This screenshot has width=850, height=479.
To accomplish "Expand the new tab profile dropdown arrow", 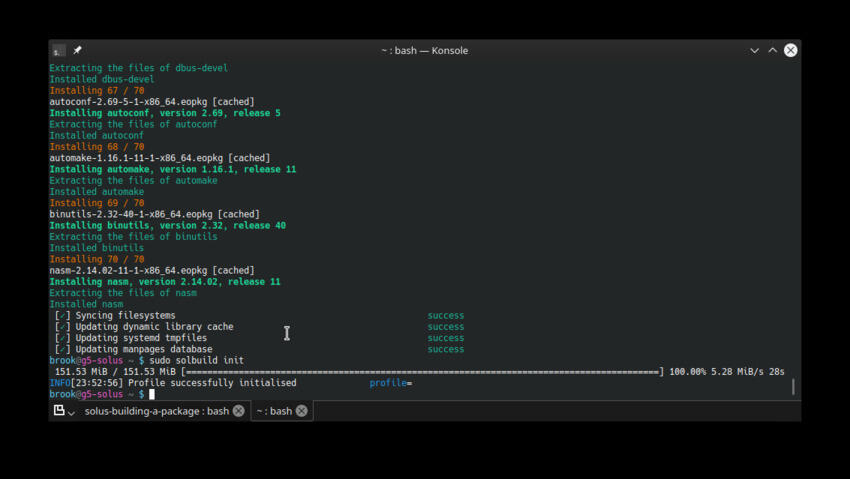I will pyautogui.click(x=71, y=413).
